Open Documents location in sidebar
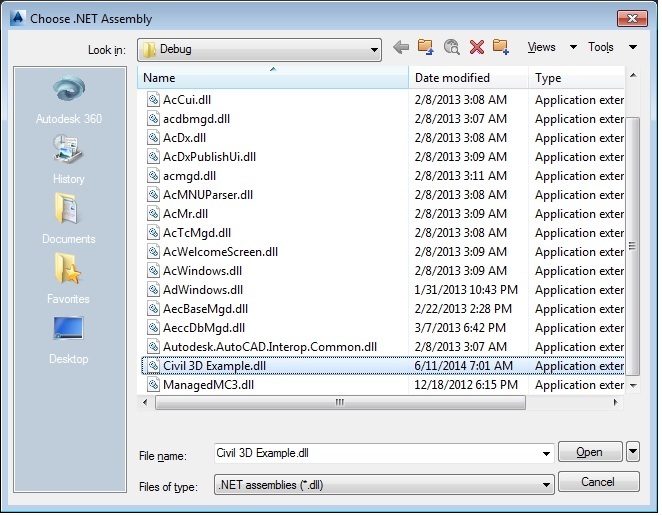662x516 pixels. [69, 219]
